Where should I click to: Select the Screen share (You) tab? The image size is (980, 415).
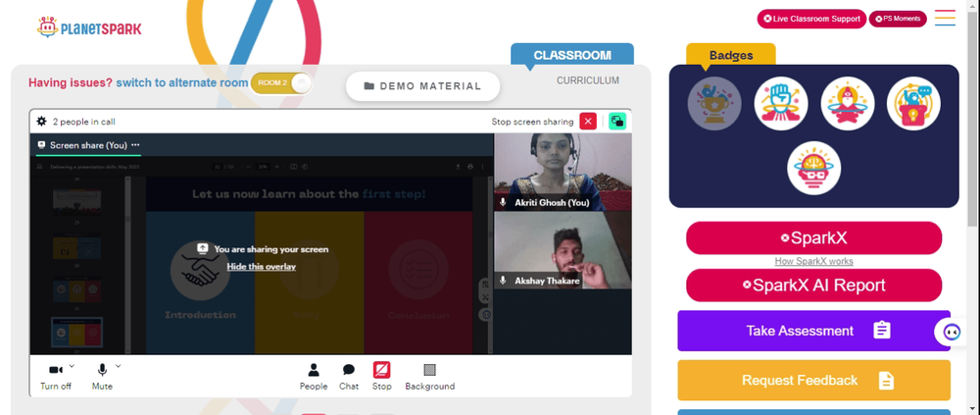pyautogui.click(x=88, y=145)
